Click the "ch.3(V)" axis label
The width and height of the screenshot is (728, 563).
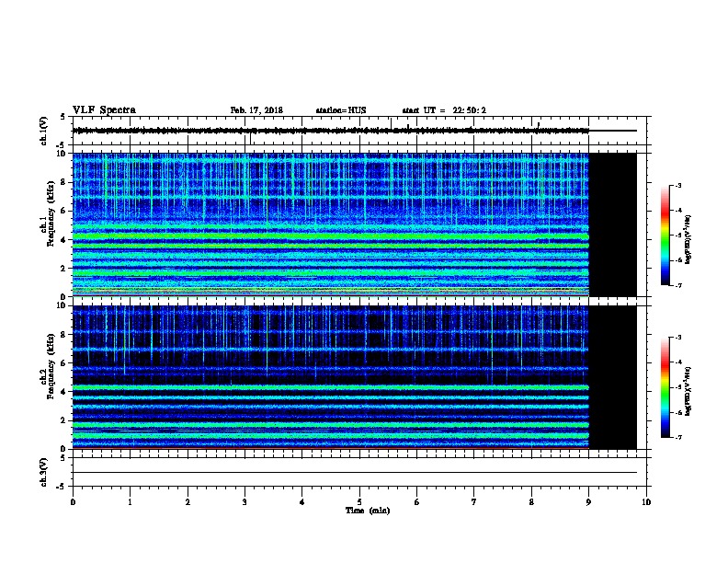[43, 472]
